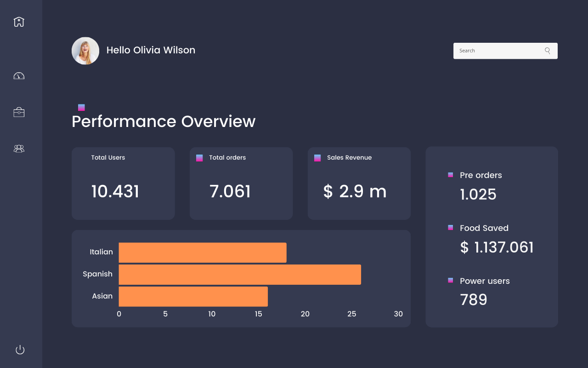Click the gradient square beside Total orders
Image resolution: width=588 pixels, height=368 pixels.
[199, 158]
